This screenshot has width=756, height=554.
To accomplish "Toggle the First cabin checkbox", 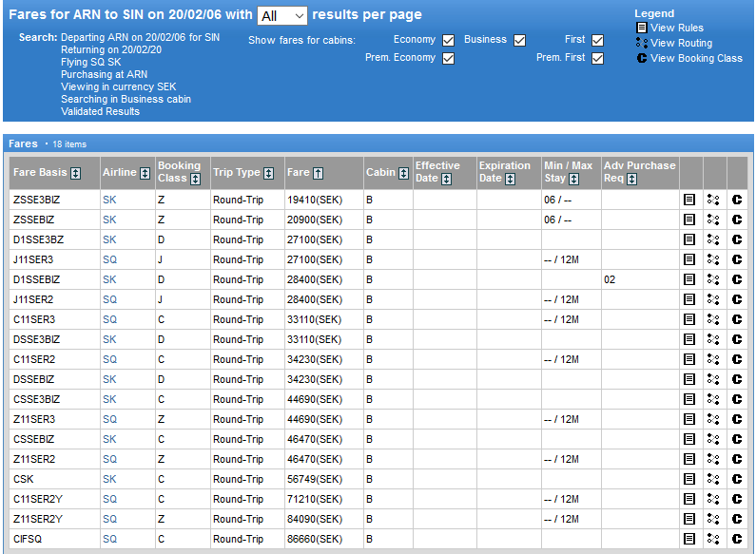I will coord(597,40).
